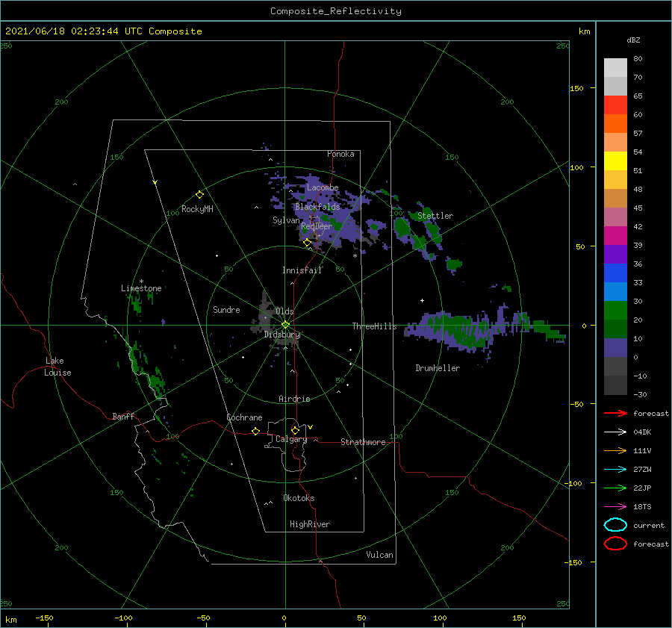Click the Blackfalds label

[x=317, y=207]
